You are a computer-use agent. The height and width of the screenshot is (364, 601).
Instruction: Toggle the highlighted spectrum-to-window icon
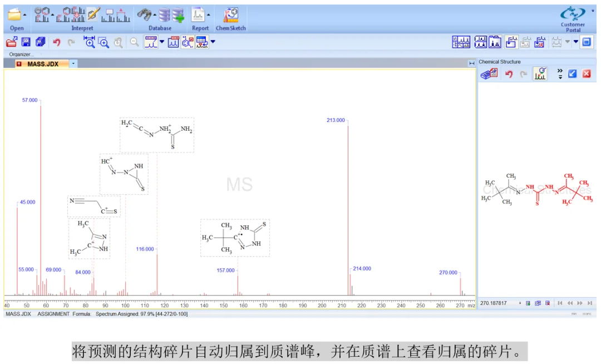511,42
